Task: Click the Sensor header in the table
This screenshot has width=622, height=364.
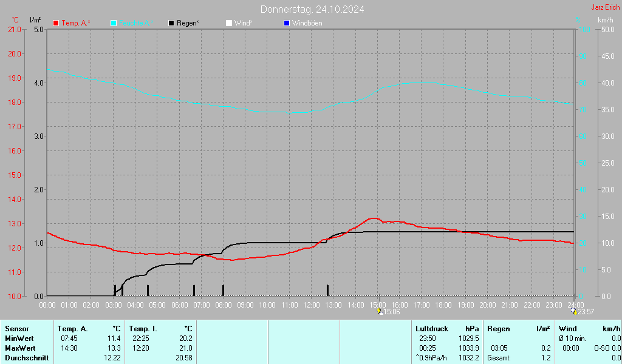Action: (x=16, y=329)
